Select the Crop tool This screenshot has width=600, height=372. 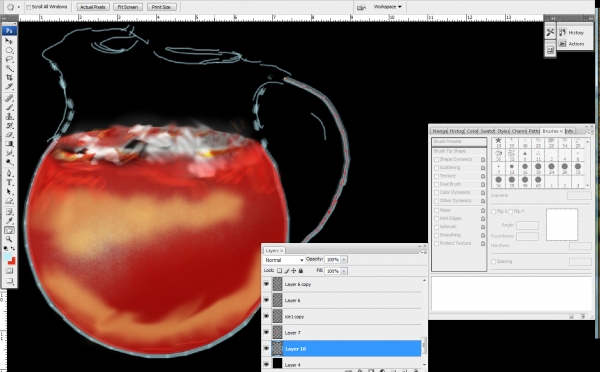tap(9, 78)
